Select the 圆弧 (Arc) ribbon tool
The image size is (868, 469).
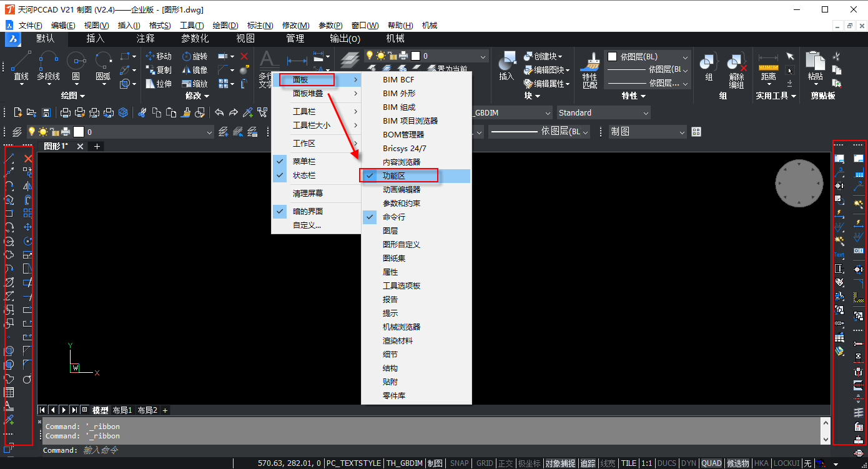coord(103,67)
